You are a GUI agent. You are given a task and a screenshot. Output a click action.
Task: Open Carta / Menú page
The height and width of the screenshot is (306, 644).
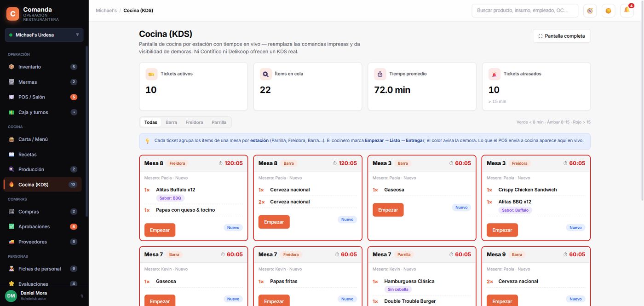point(43,139)
